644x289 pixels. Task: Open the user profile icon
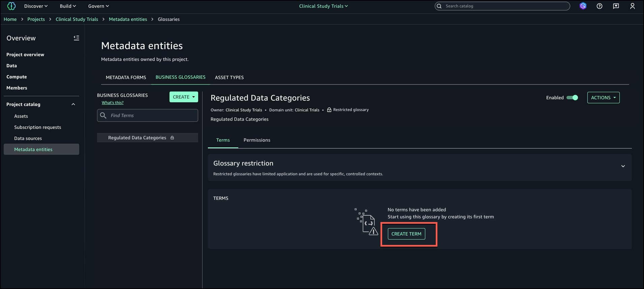632,6
